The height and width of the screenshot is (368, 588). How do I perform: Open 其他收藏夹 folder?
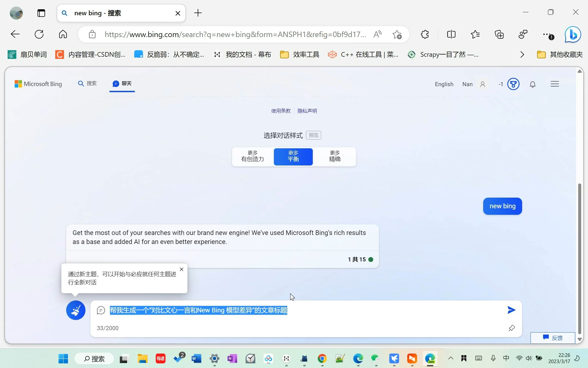pyautogui.click(x=560, y=55)
